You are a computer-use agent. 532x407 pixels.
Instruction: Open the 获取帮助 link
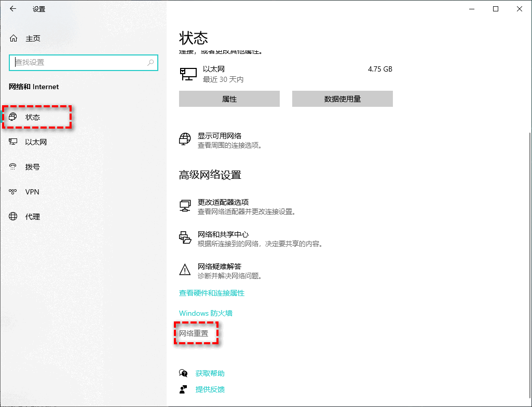(210, 373)
